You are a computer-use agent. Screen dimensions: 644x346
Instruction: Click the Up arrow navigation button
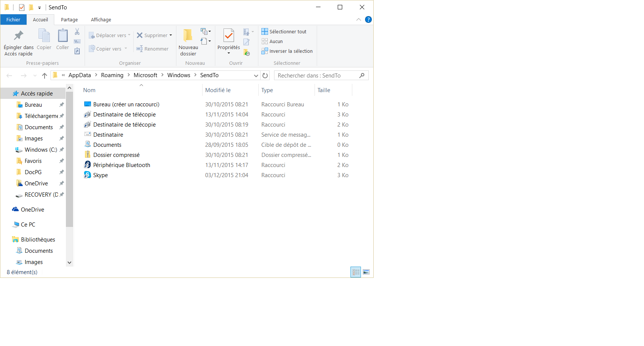tap(45, 76)
